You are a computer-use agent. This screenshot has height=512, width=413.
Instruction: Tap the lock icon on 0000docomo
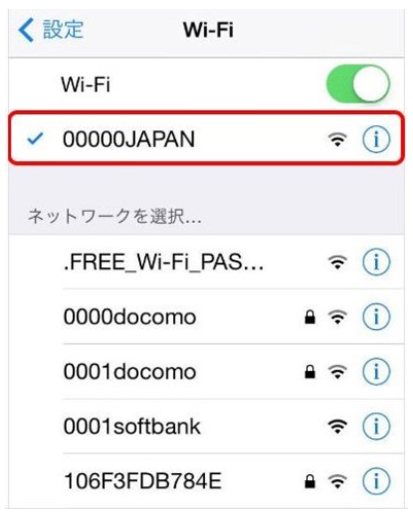(x=310, y=317)
